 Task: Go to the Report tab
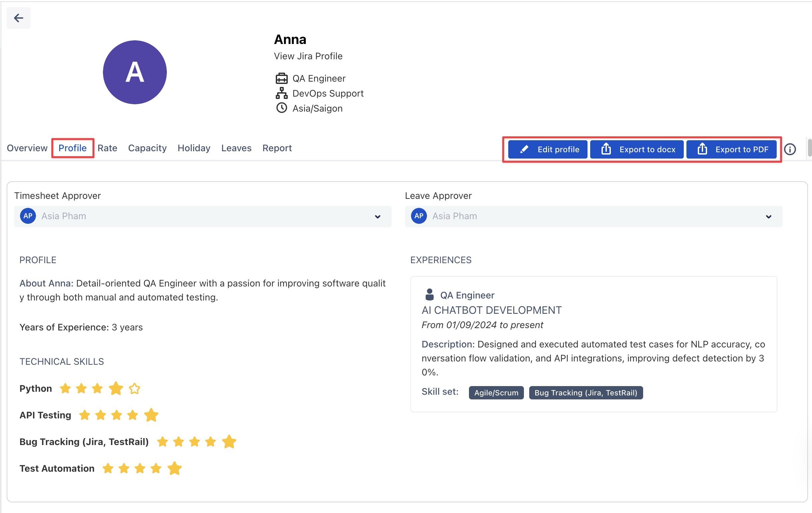277,148
